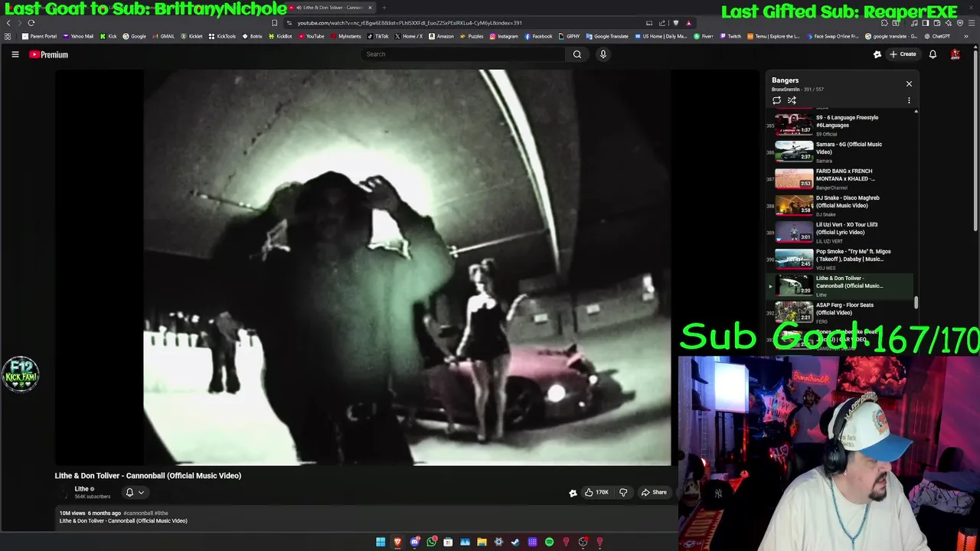
Task: Open the subscription notification bell dropdown
Action: point(135,492)
